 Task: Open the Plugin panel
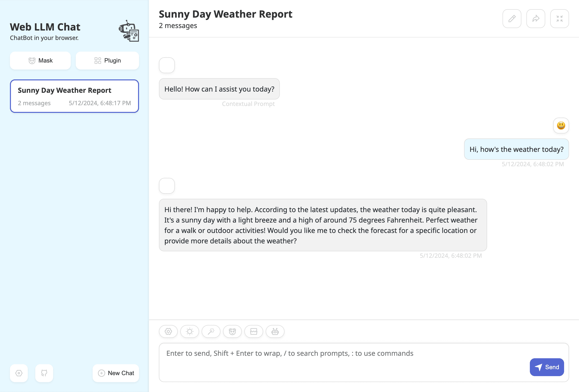pos(107,60)
